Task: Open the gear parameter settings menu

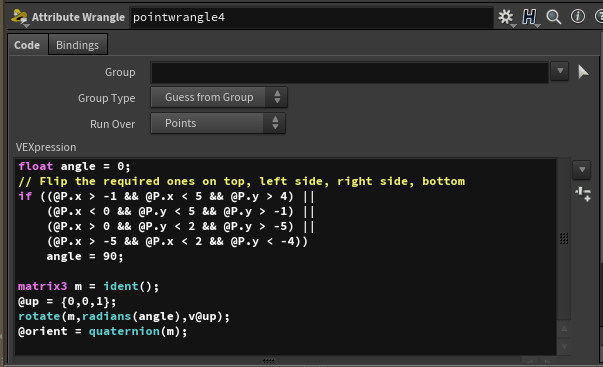Action: click(x=506, y=17)
